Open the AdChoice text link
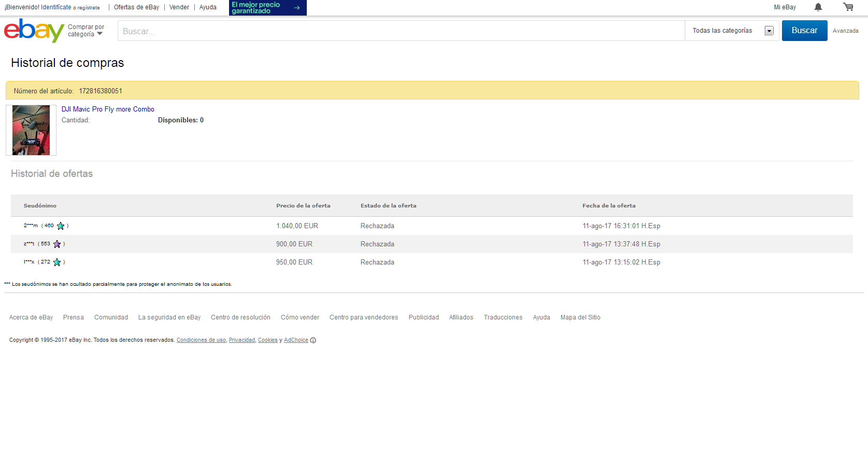868x472 pixels. pos(296,340)
